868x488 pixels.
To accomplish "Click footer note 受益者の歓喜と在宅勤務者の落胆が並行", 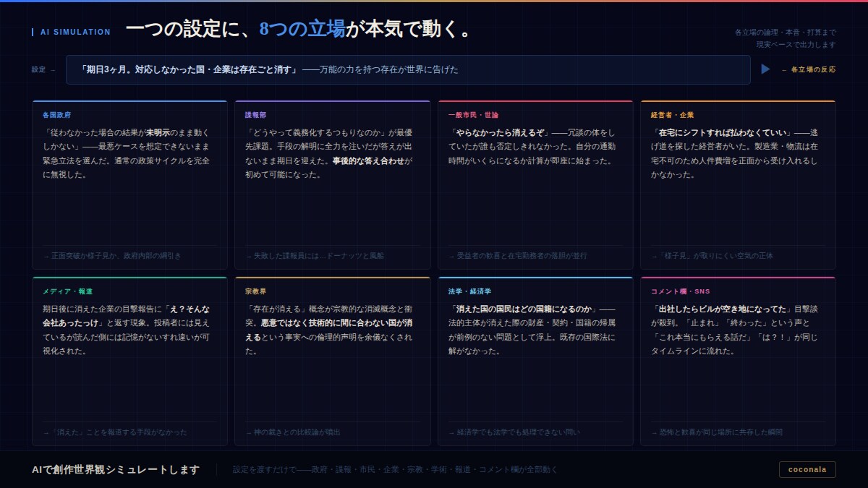I will [x=518, y=256].
